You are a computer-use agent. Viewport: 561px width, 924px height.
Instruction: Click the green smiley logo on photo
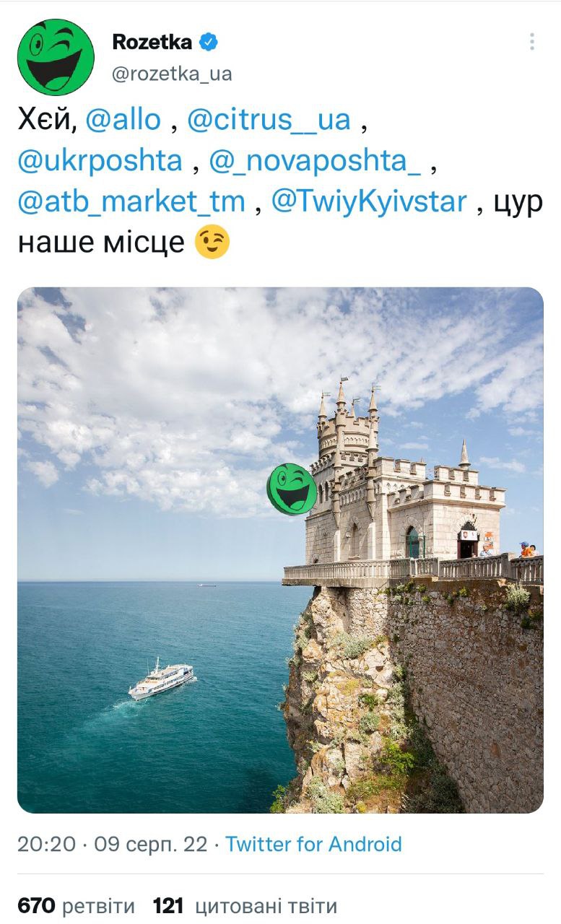(x=292, y=489)
